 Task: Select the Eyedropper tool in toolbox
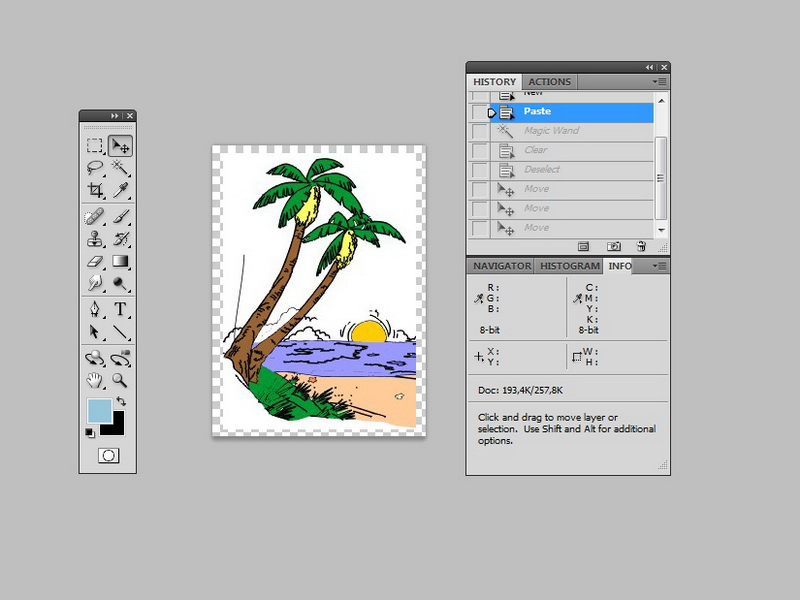point(120,190)
